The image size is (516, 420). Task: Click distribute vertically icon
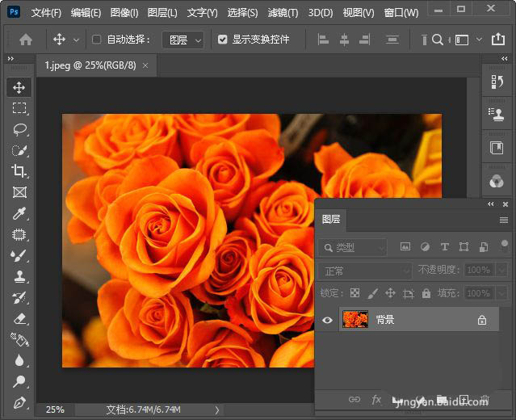(392, 40)
